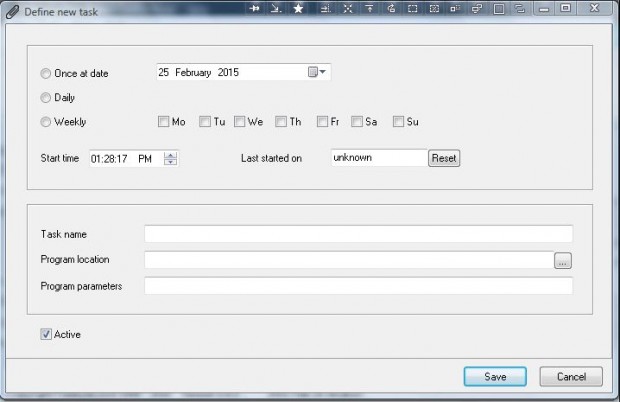The height and width of the screenshot is (402, 620).
Task: Check the Th weekday box
Action: (281, 121)
